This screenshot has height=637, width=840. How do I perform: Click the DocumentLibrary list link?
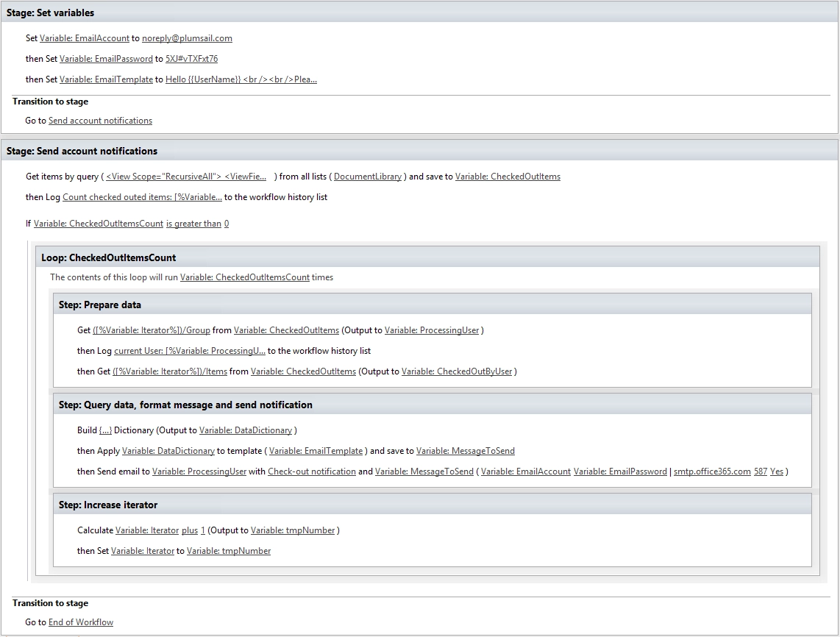coord(368,177)
